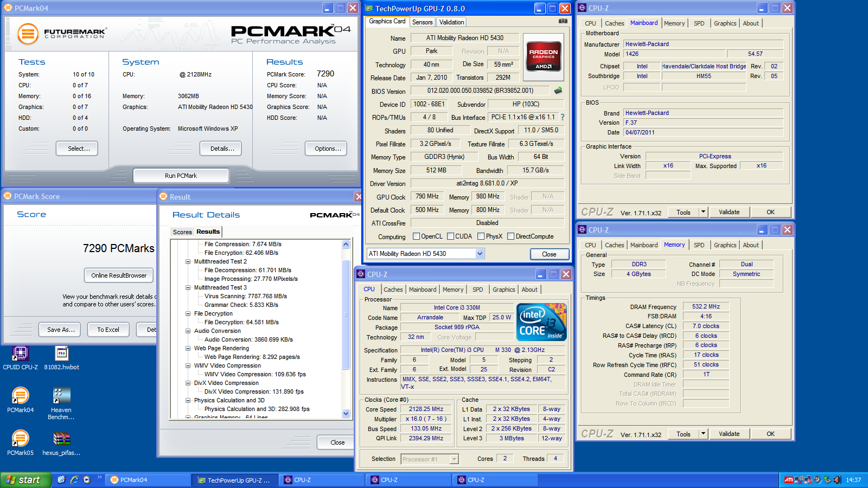The image size is (868, 488).
Task: Open the orange volume tray icon
Action: (x=837, y=480)
